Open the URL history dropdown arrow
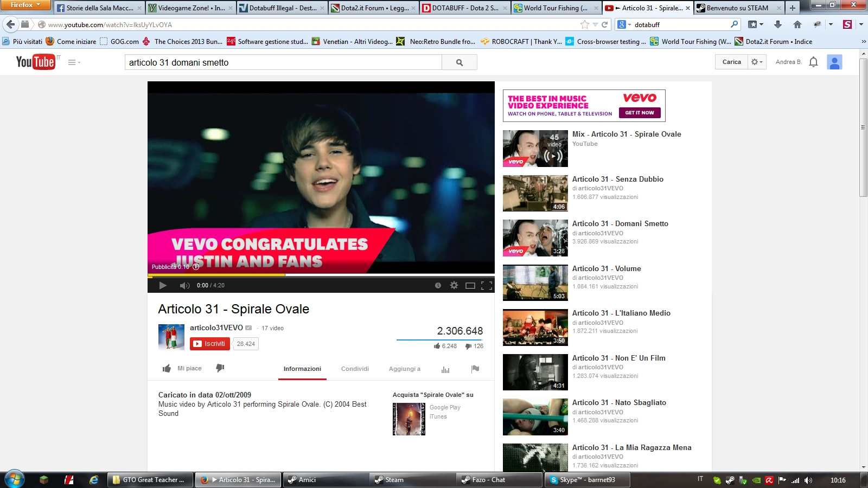The width and height of the screenshot is (868, 488). point(595,24)
